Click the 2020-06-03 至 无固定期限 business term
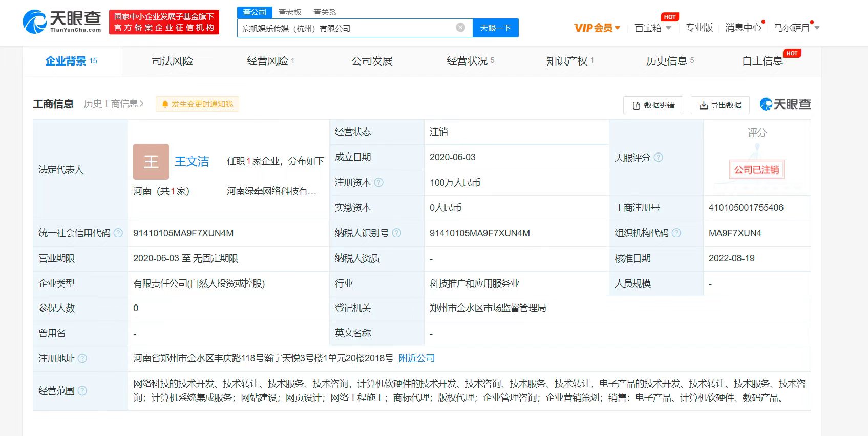 tap(186, 258)
